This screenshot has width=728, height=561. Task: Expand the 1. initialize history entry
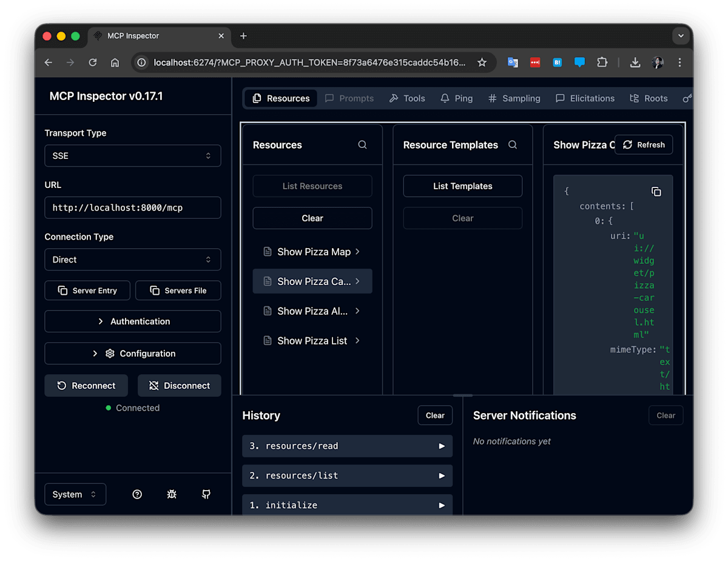click(x=347, y=505)
